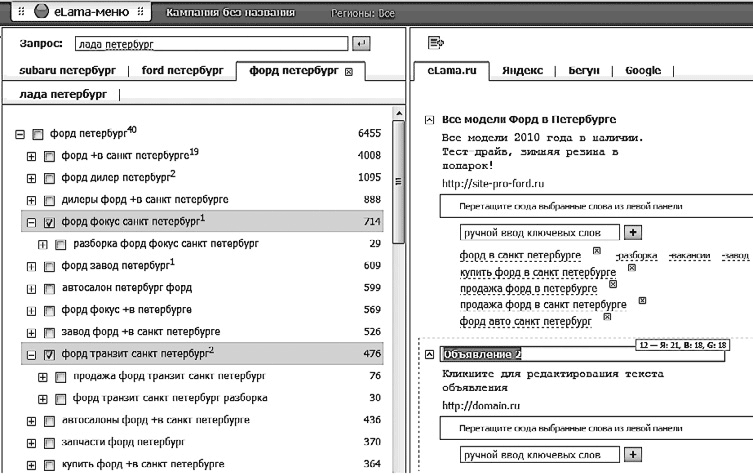Viewport: 753px width, 476px height.
Task: Select the Яндекс tab
Action: click(x=522, y=71)
